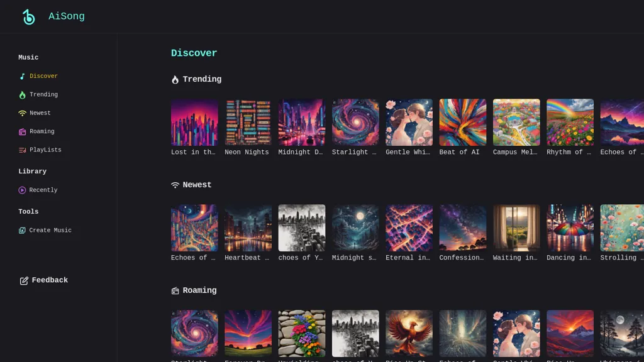Play the 'Eternal in…' song cover
This screenshot has width=644, height=362.
tap(409, 228)
